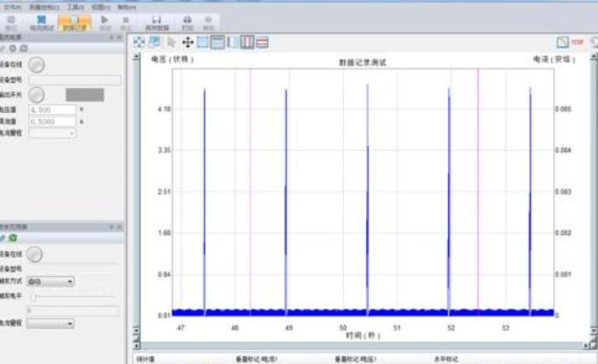Toggle the device-online round indicator in lower panel

point(35,255)
